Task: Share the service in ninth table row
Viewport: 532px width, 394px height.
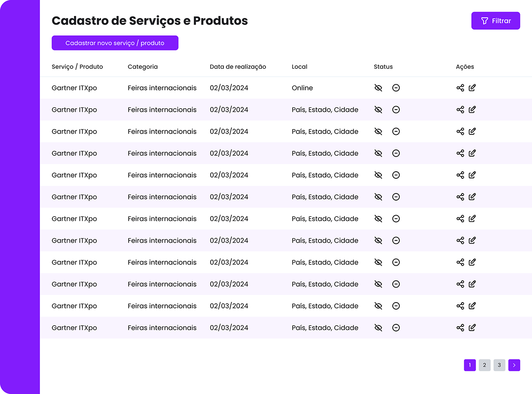Action: point(460,262)
